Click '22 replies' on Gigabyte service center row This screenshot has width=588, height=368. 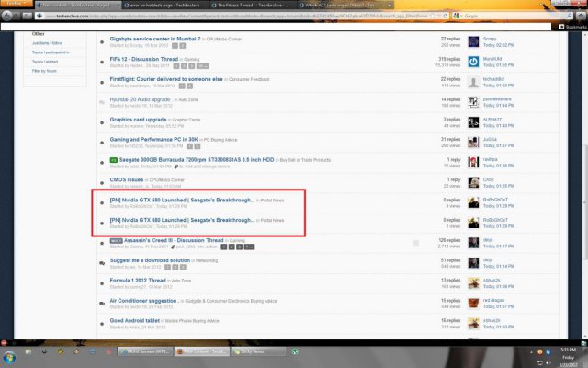point(450,39)
